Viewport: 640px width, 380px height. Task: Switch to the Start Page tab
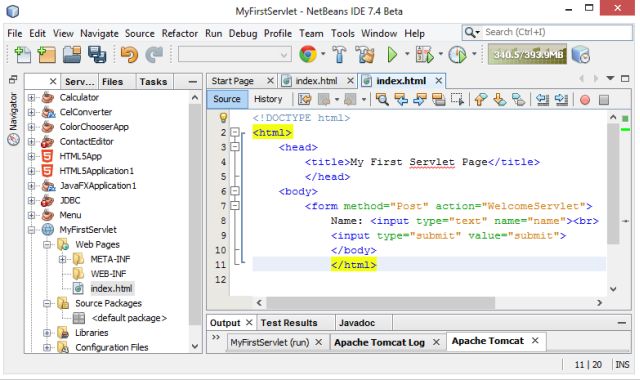[233, 81]
